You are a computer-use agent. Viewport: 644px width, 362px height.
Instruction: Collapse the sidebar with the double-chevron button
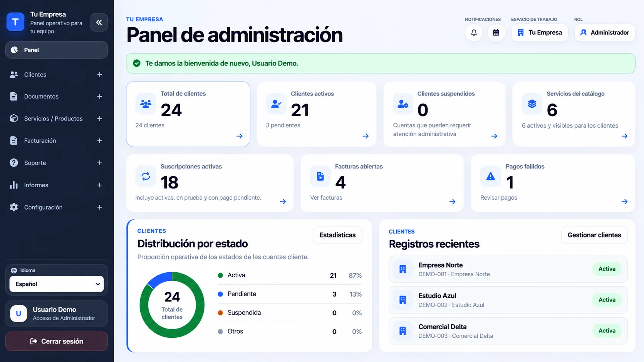click(x=99, y=22)
